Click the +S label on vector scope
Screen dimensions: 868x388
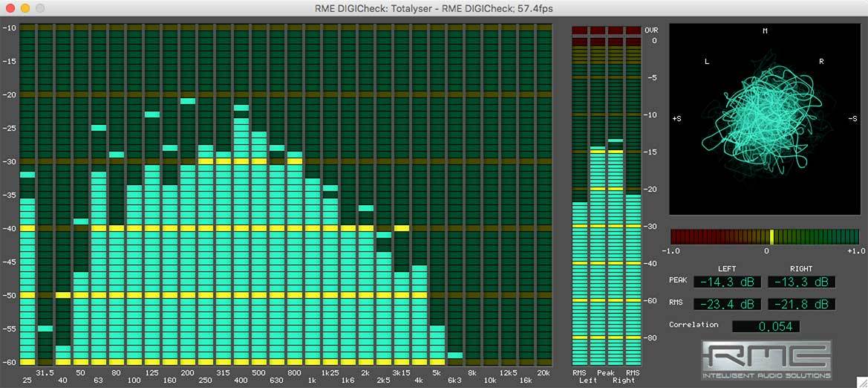pos(676,119)
